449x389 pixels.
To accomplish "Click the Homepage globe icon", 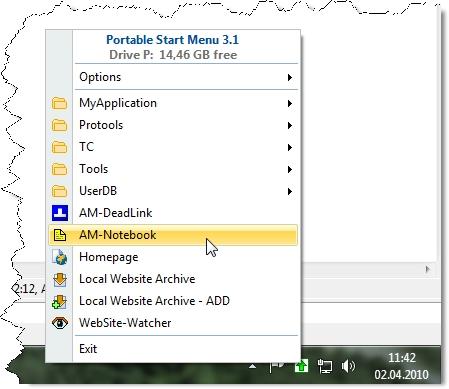I will click(x=60, y=257).
